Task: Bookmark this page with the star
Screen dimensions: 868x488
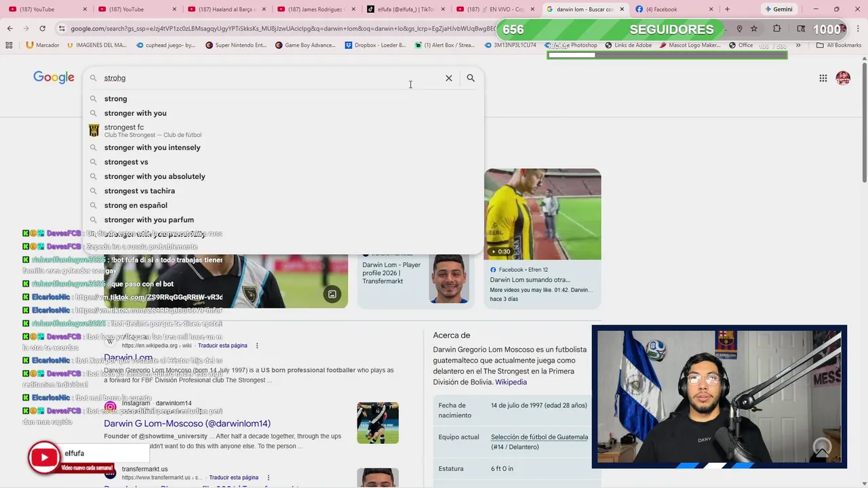Action: pos(754,28)
